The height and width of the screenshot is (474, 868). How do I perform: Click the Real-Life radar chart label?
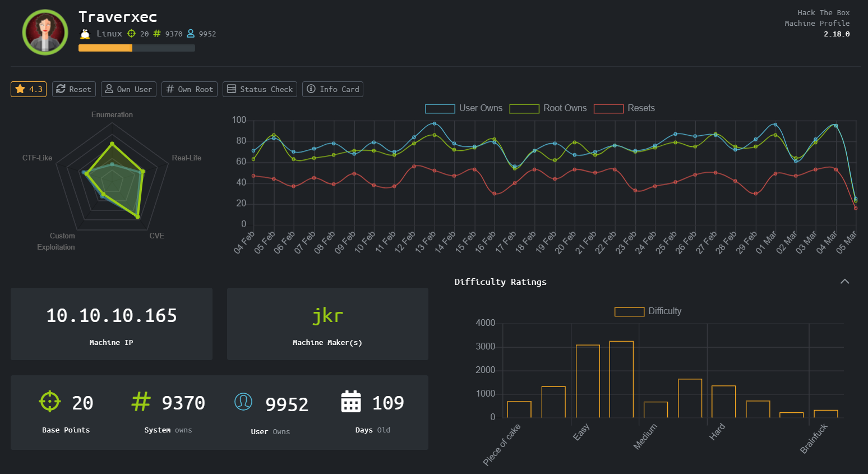point(187,158)
